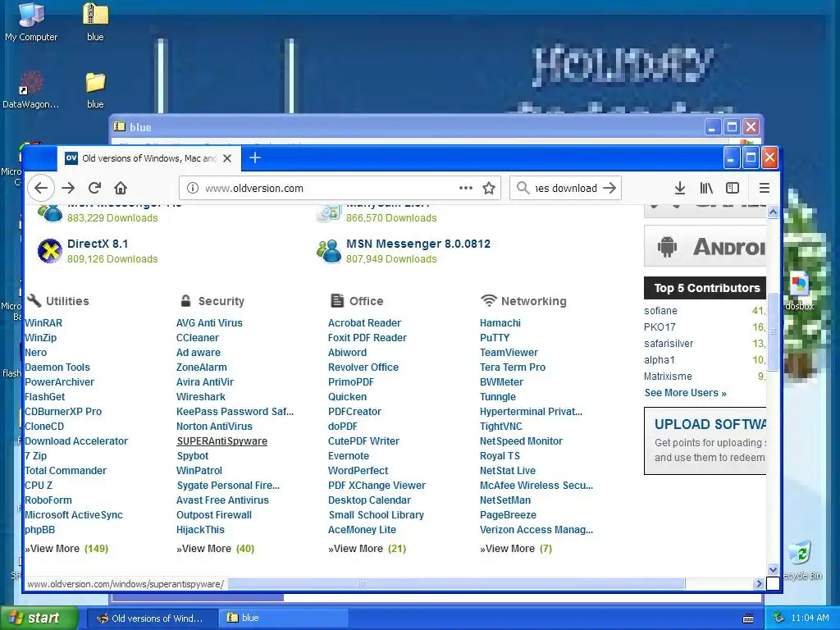Image resolution: width=840 pixels, height=630 pixels.
Task: Click the system tray icon by the clock
Action: (x=778, y=618)
